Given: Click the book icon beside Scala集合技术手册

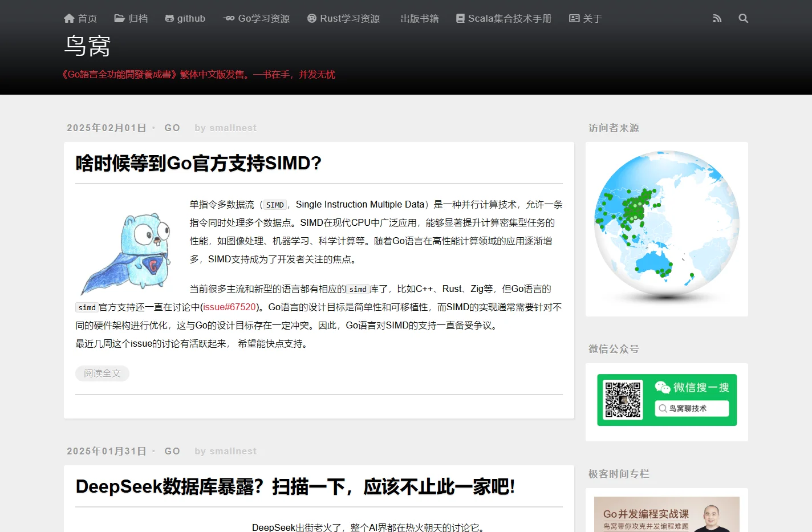Looking at the screenshot, I should pos(460,18).
